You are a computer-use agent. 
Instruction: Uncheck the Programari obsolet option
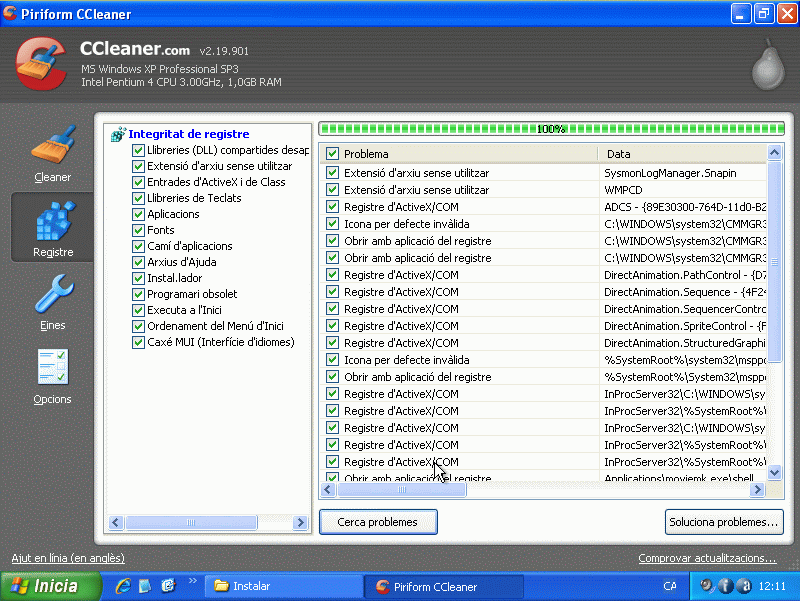pyautogui.click(x=138, y=294)
